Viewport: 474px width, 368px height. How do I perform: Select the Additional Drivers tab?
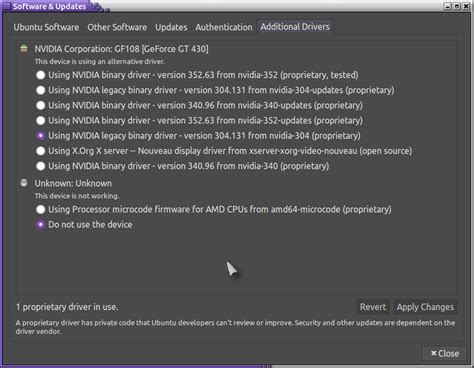tap(295, 27)
